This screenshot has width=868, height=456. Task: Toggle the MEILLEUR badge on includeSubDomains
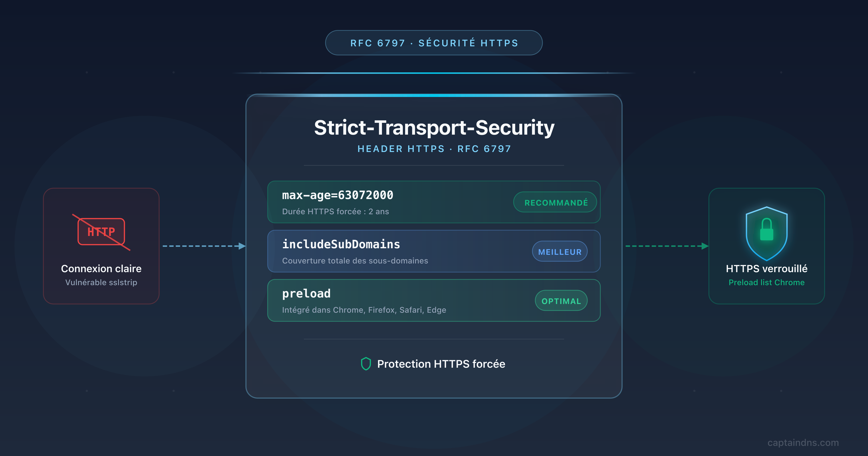(559, 251)
